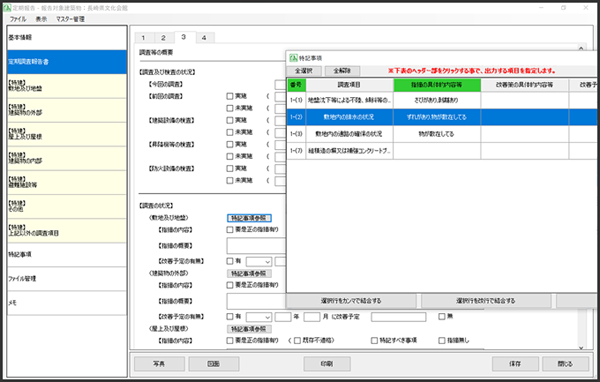Click 全解除 in the 特記事項 dialog
Image resolution: width=600 pixels, height=382 pixels.
tap(342, 71)
